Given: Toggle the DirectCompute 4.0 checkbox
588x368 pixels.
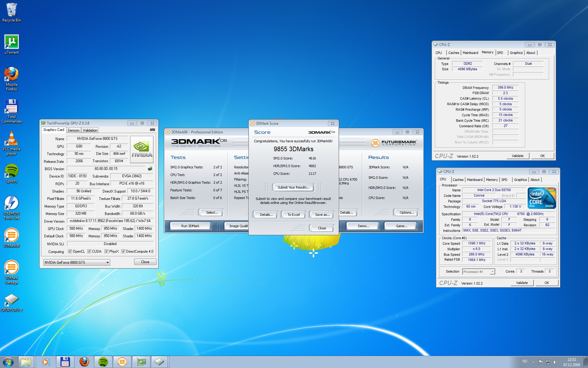Looking at the screenshot, I should [123, 251].
